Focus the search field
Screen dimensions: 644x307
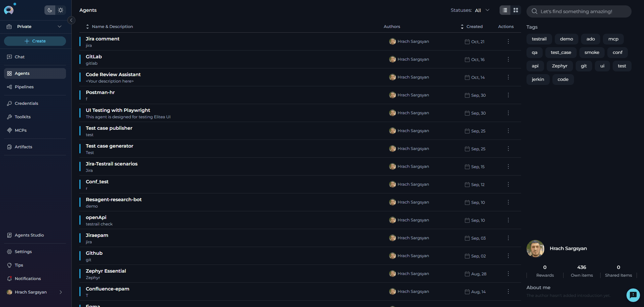pos(579,11)
